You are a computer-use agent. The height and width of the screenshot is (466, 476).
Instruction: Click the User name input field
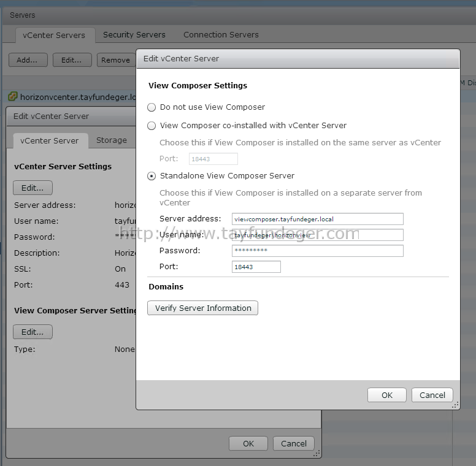coord(318,235)
